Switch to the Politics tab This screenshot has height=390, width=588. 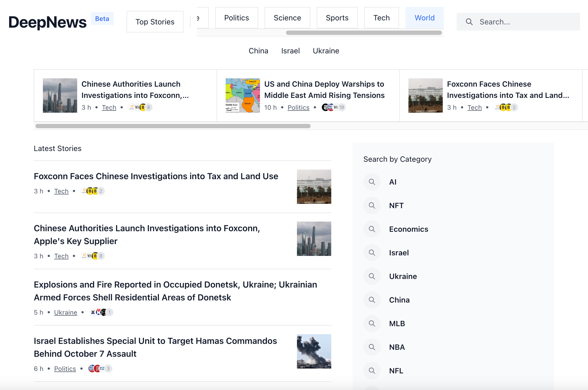(x=236, y=18)
